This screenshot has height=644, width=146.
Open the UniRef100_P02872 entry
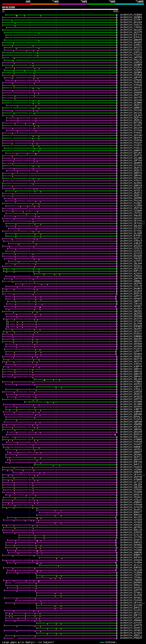tap(131, 55)
